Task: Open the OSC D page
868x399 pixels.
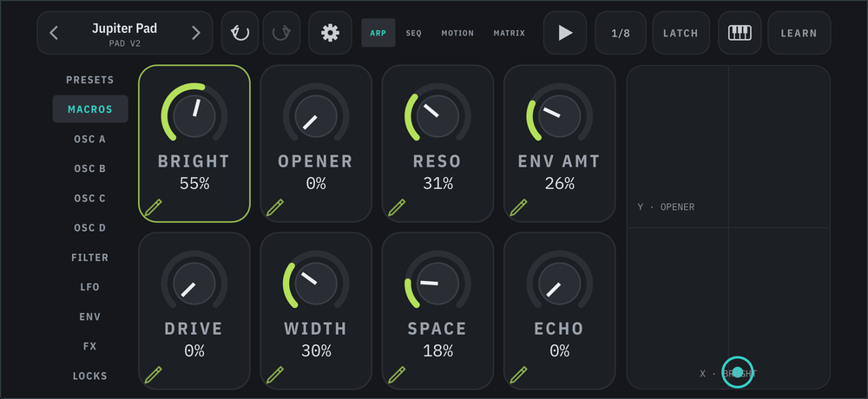Action: (90, 227)
